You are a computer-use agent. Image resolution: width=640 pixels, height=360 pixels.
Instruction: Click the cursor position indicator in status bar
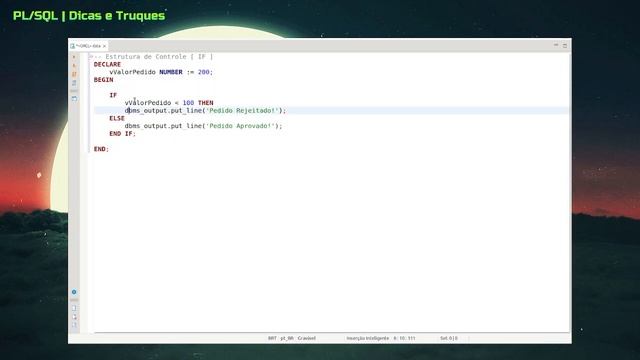pos(404,338)
